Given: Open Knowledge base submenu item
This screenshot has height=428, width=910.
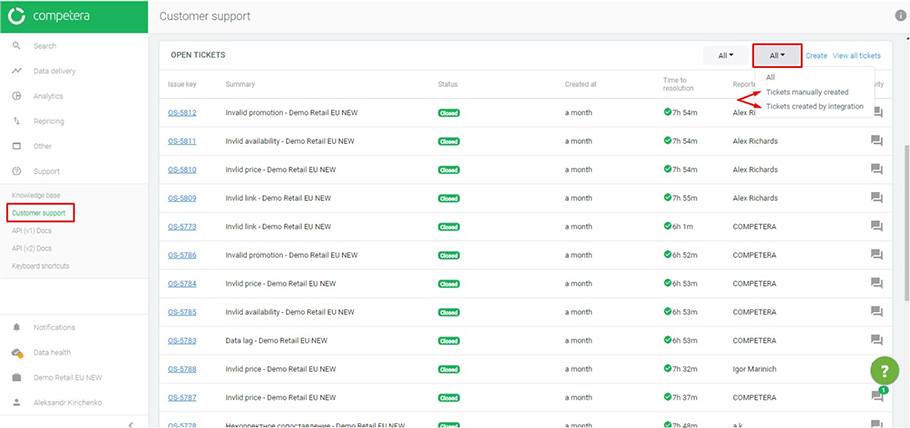Looking at the screenshot, I should click(36, 195).
